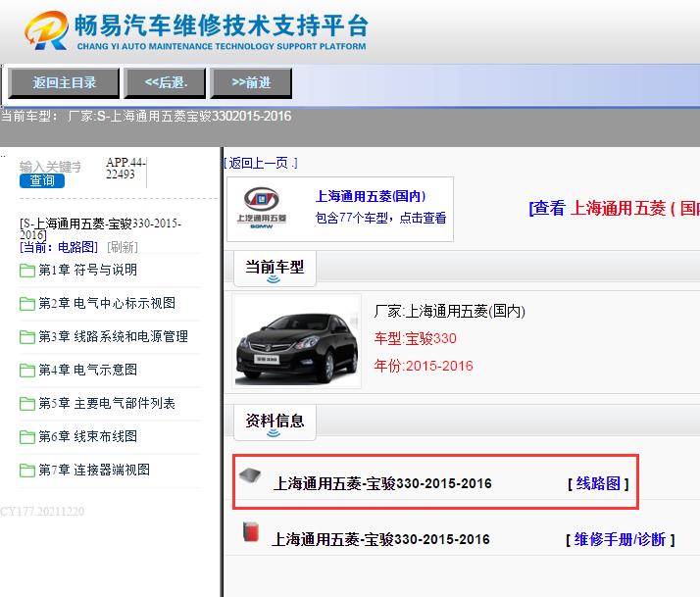This screenshot has width=700, height=597.
Task: Open the [当前: 电路图] link
Action: (59, 247)
